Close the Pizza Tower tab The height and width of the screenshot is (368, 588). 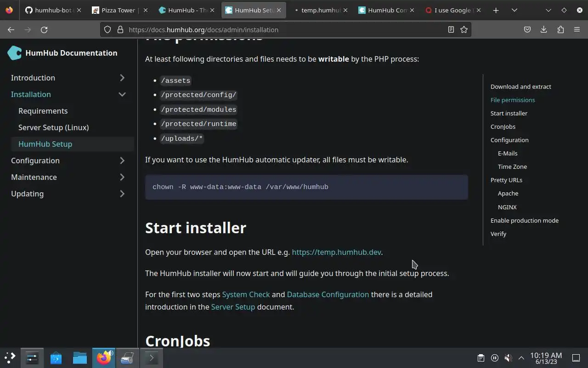[146, 10]
